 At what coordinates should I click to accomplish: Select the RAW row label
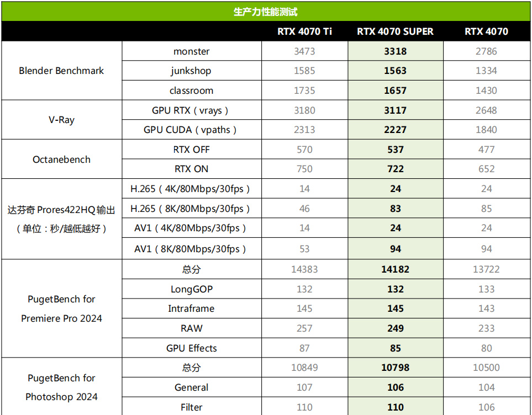point(191,328)
